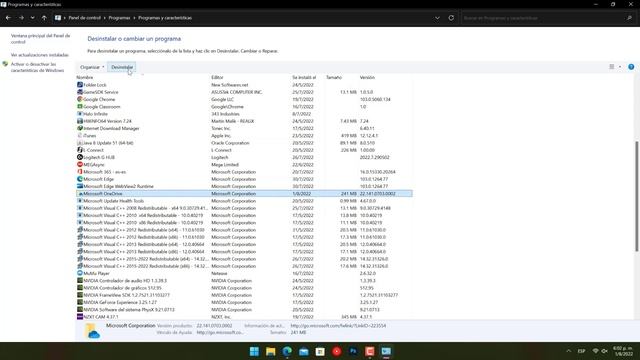Open Microsoft Store from the taskbar
The width and height of the screenshot is (640, 360).
(320, 351)
